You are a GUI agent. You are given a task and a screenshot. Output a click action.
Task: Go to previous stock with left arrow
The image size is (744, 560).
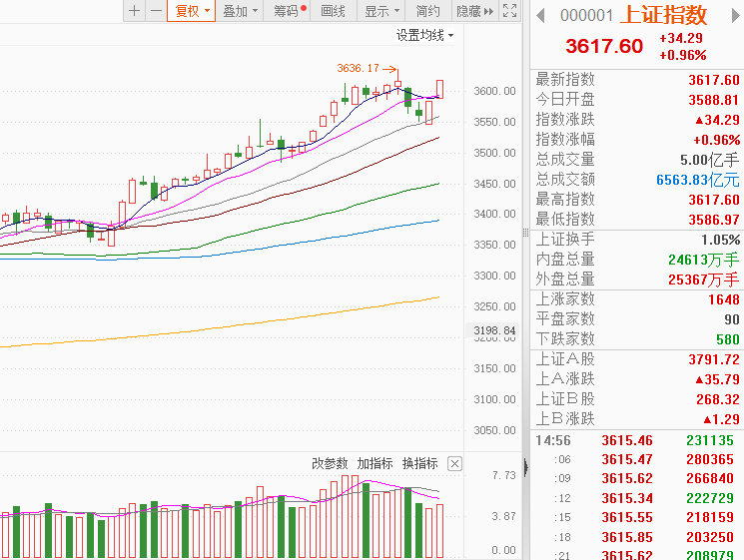[540, 16]
